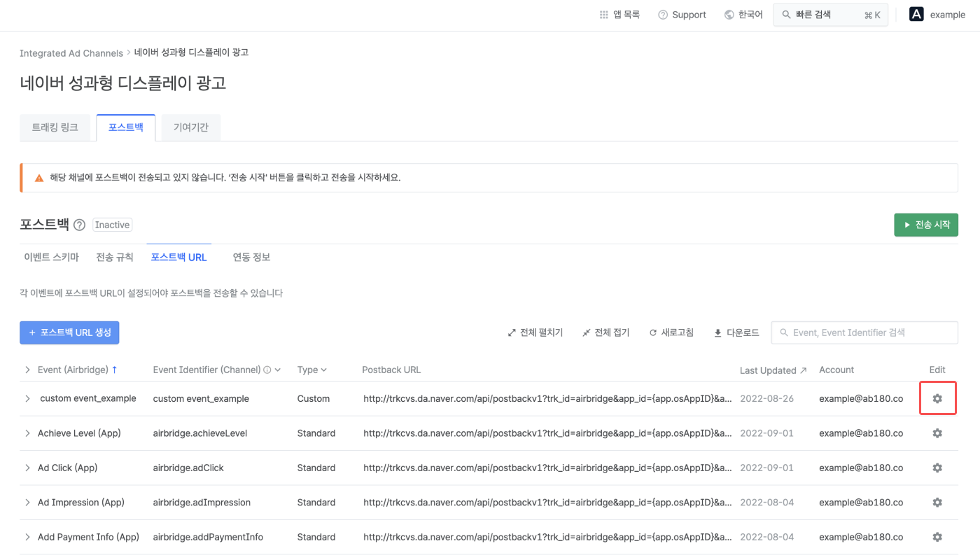Click 포스트백 URL 생성 button

[x=69, y=332]
